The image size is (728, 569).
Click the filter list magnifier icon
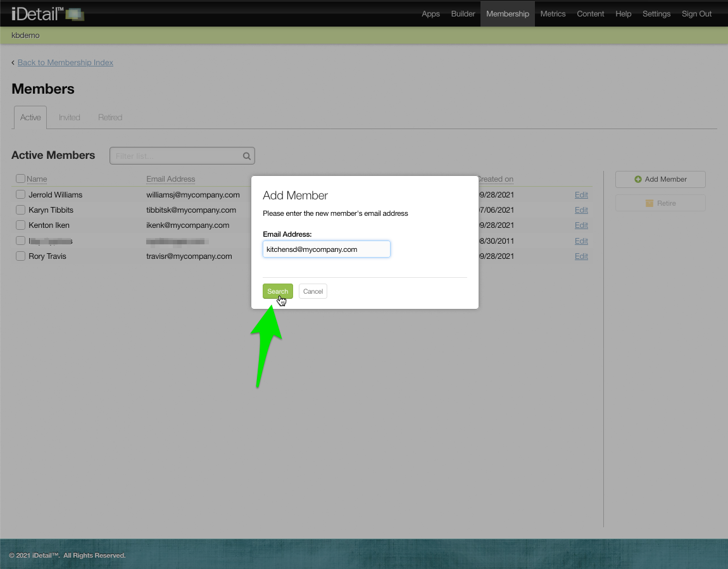pyautogui.click(x=247, y=156)
